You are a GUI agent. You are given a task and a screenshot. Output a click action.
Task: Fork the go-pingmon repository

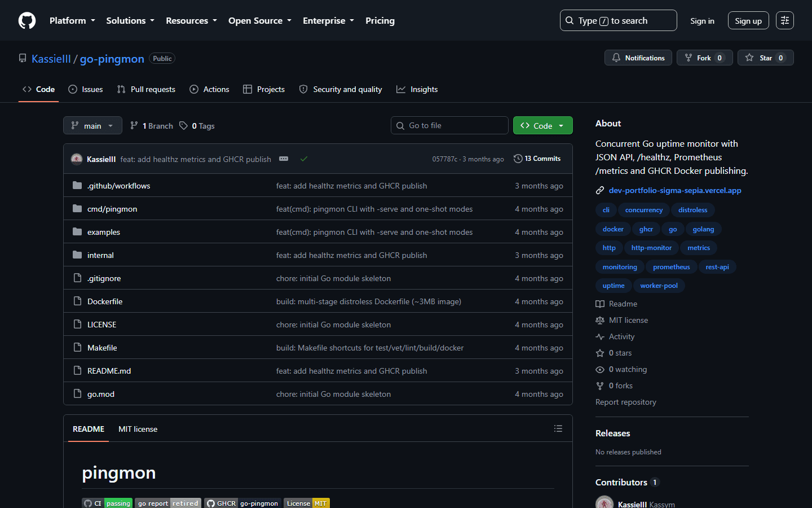pyautogui.click(x=704, y=58)
